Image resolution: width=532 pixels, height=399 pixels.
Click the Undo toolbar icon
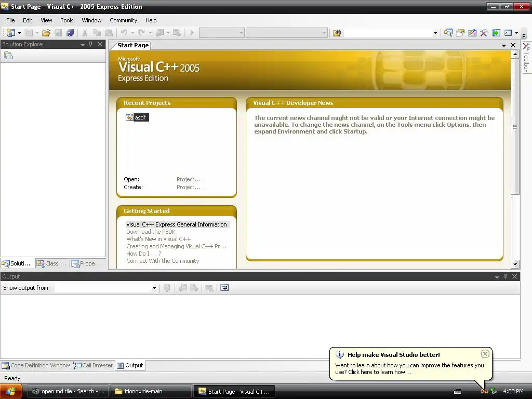[x=124, y=33]
